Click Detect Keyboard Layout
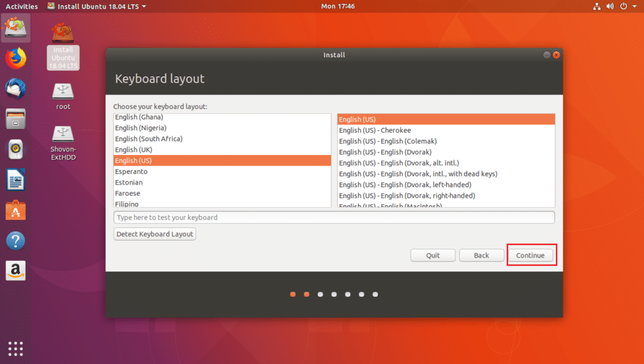Screen dimensions: 644x364 155,234
